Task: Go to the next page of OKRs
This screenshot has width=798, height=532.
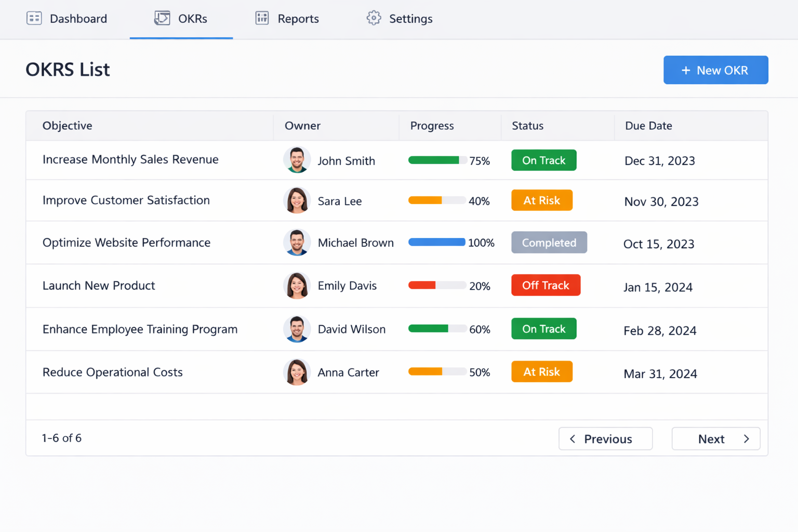Action: 716,439
